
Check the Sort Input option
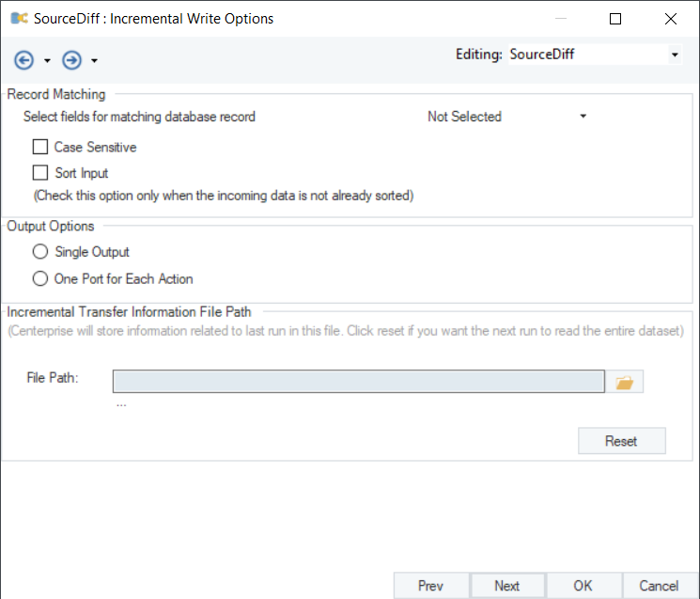(x=40, y=173)
